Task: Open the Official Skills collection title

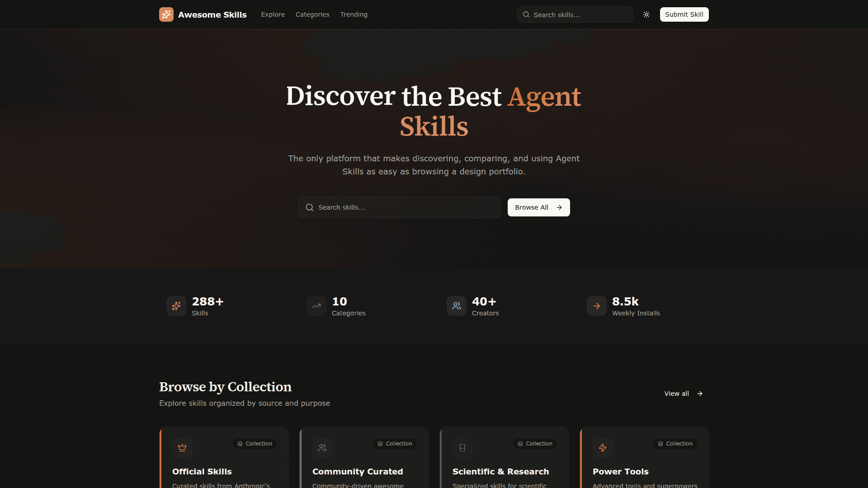Action: 202,471
